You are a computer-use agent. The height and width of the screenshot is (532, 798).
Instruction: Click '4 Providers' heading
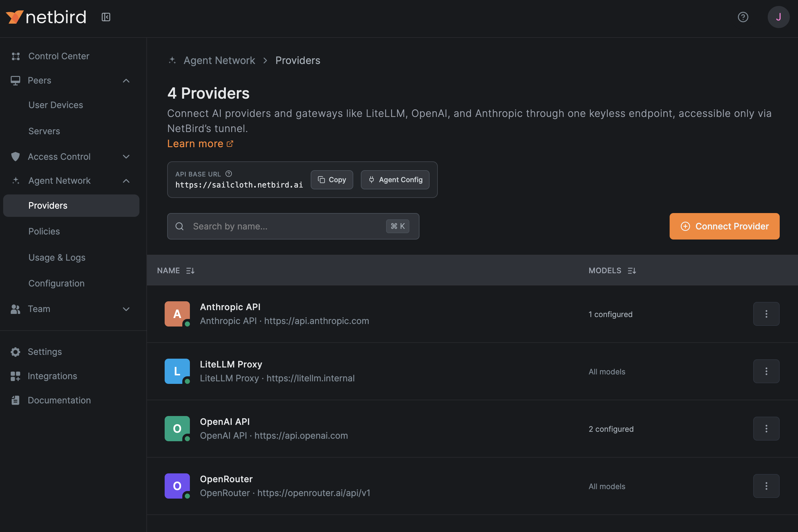coord(208,93)
